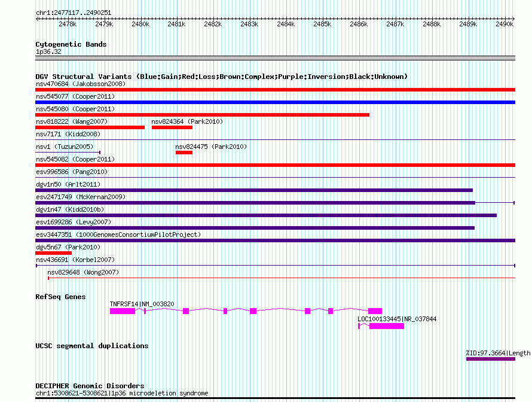532x402 pixels.
Task: Click the DGV Structural Variants track title
Action: pyautogui.click(x=222, y=77)
